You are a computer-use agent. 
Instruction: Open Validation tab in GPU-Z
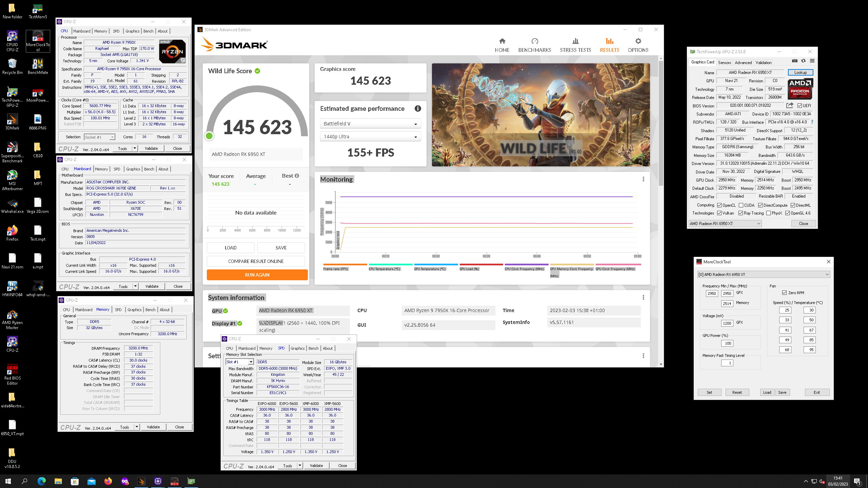(x=763, y=62)
